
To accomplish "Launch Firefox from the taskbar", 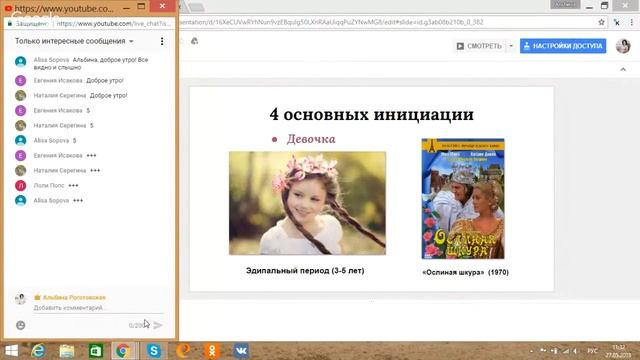I will (x=183, y=351).
